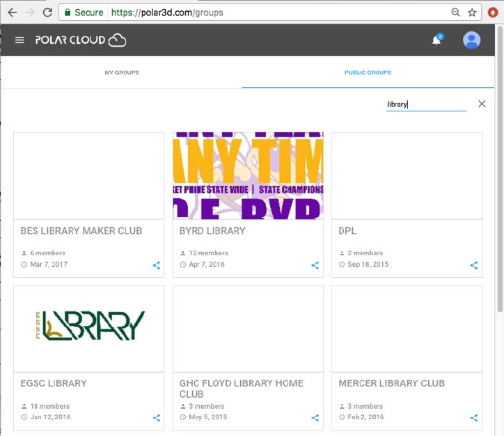The image size is (504, 436).
Task: Reload the page in the browser
Action: pyautogui.click(x=47, y=13)
